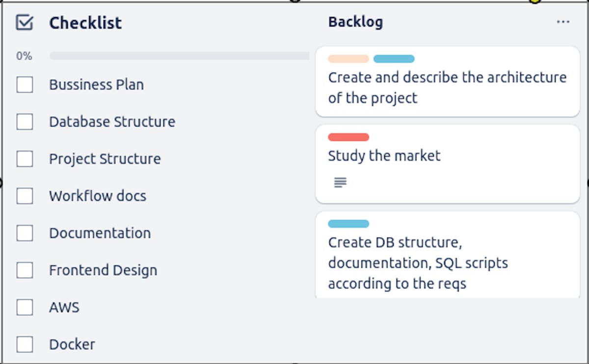Toggle the Documentation checkbox

click(x=25, y=233)
